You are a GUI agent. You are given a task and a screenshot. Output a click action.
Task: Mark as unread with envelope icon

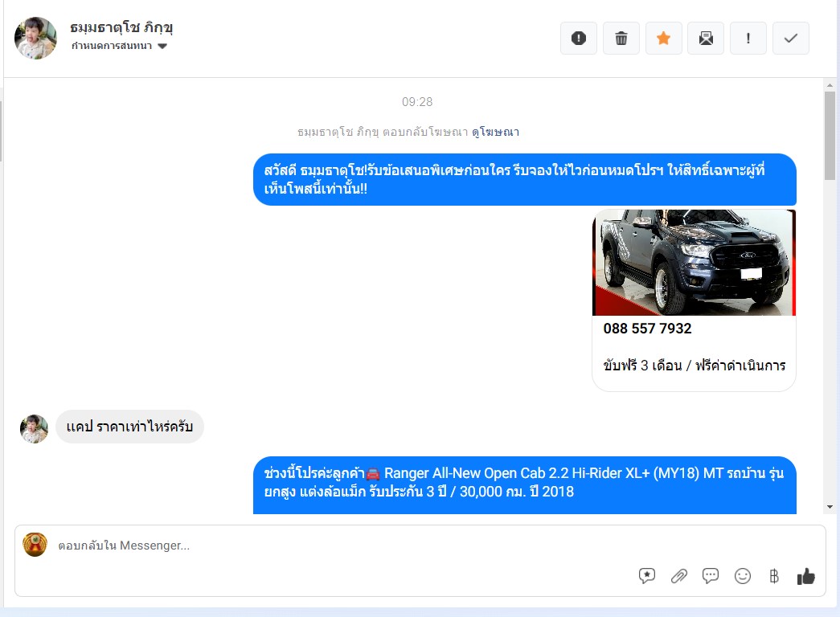(x=706, y=38)
